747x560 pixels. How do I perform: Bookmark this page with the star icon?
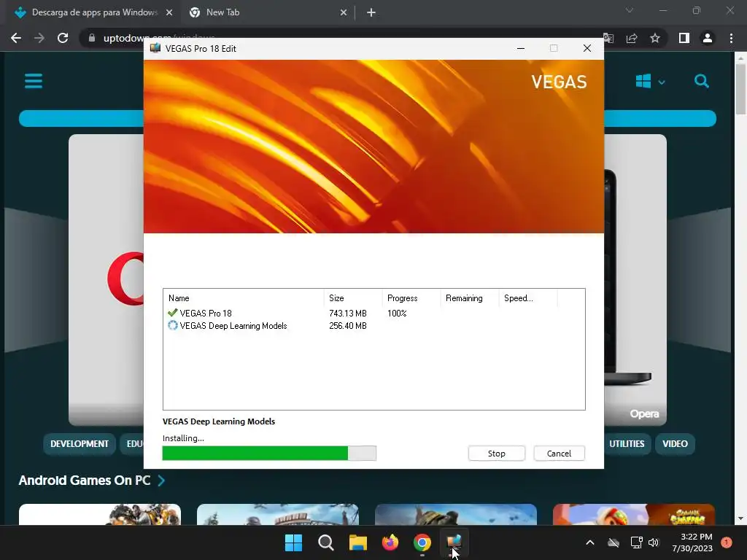click(x=655, y=38)
